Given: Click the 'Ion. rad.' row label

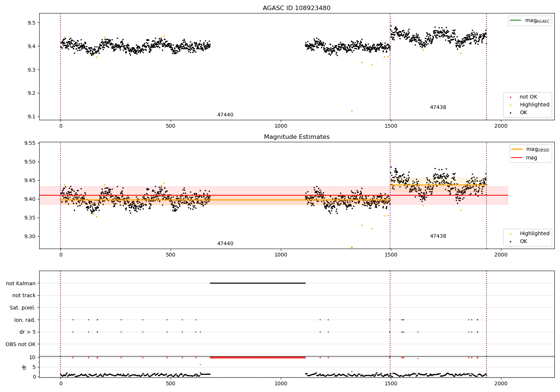Looking at the screenshot, I should click(25, 320).
